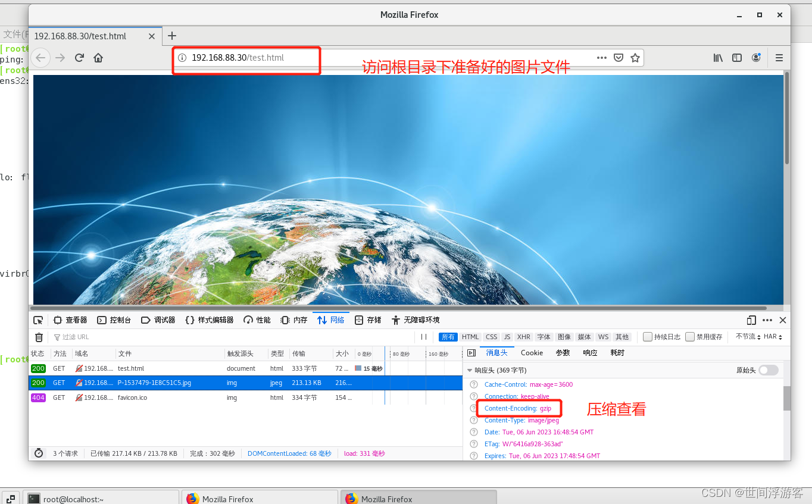Switch details to 耗时 timings tab
The width and height of the screenshot is (812, 504).
[617, 353]
